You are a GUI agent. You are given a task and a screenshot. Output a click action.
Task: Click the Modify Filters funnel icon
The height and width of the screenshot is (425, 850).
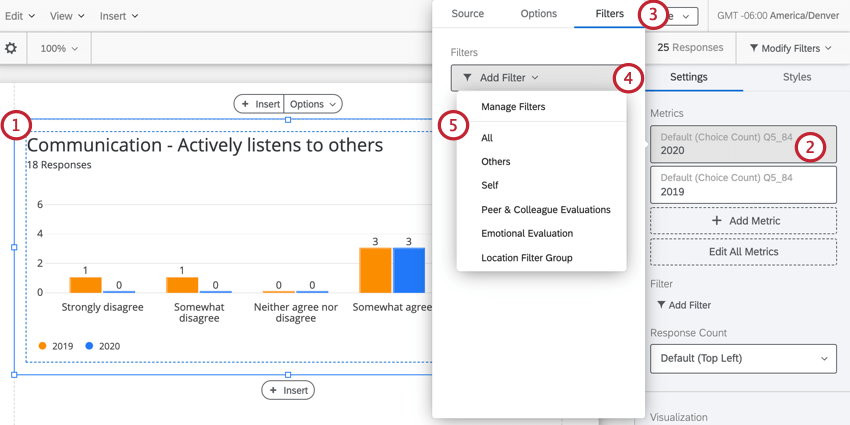[x=752, y=48]
